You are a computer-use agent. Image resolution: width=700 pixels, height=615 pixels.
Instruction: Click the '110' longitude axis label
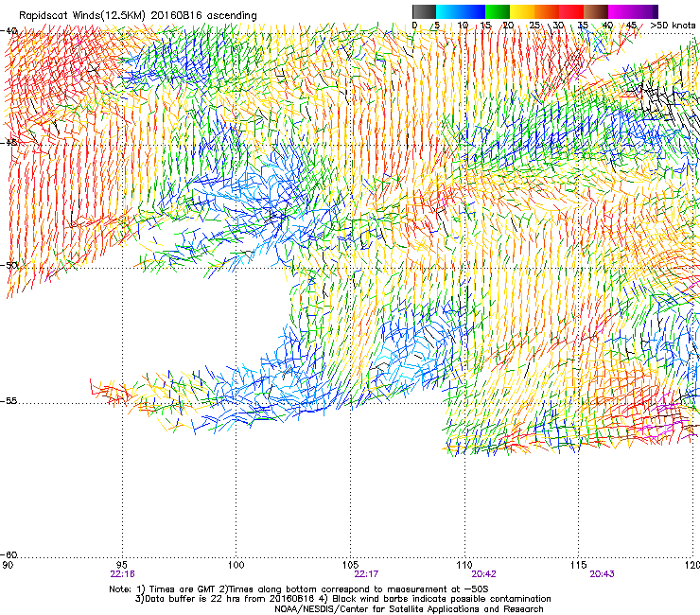(464, 565)
